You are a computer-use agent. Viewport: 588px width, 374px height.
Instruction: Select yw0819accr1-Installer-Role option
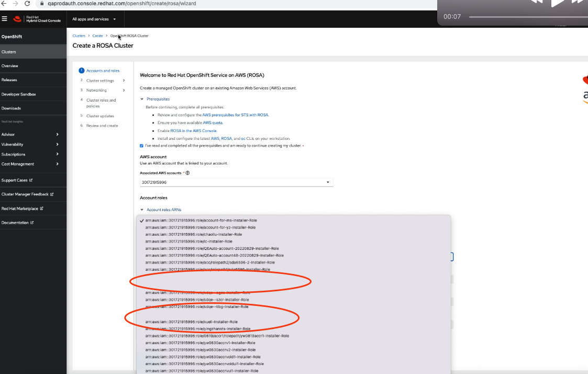point(294,336)
